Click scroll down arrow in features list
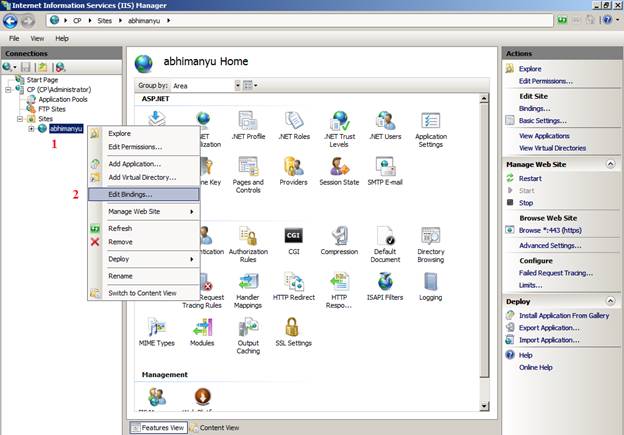Screen dimensions: 624x435 pos(484,406)
